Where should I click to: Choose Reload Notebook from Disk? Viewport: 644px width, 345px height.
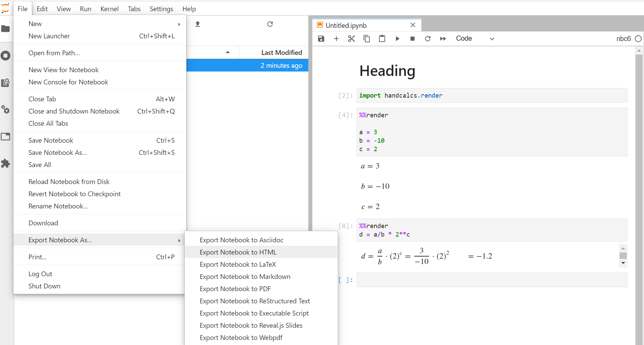point(100,182)
